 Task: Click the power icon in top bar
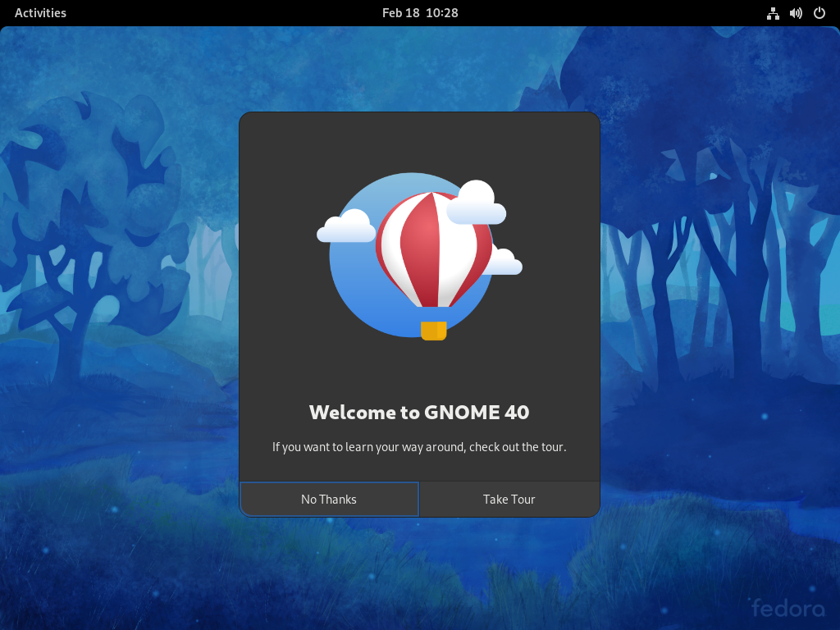pos(819,13)
